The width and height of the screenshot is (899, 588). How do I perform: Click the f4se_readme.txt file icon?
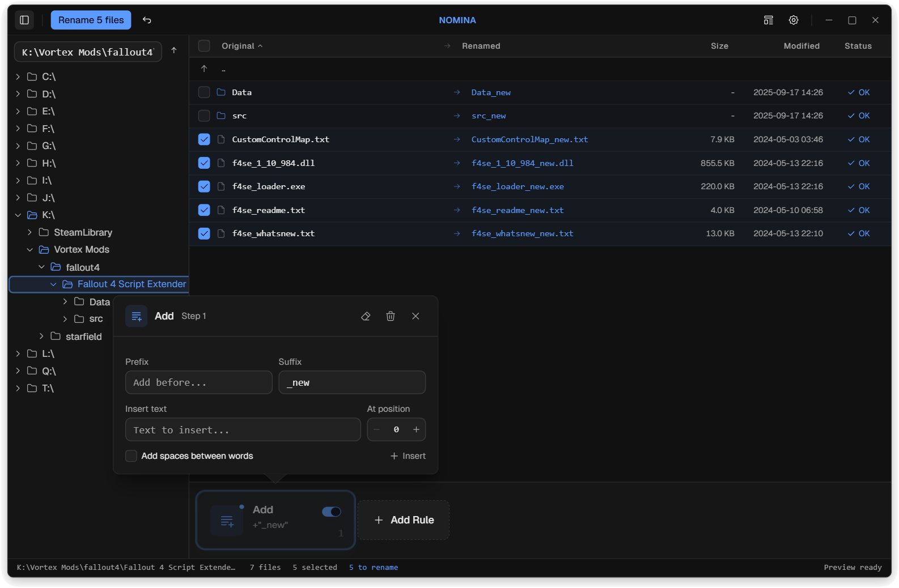221,210
